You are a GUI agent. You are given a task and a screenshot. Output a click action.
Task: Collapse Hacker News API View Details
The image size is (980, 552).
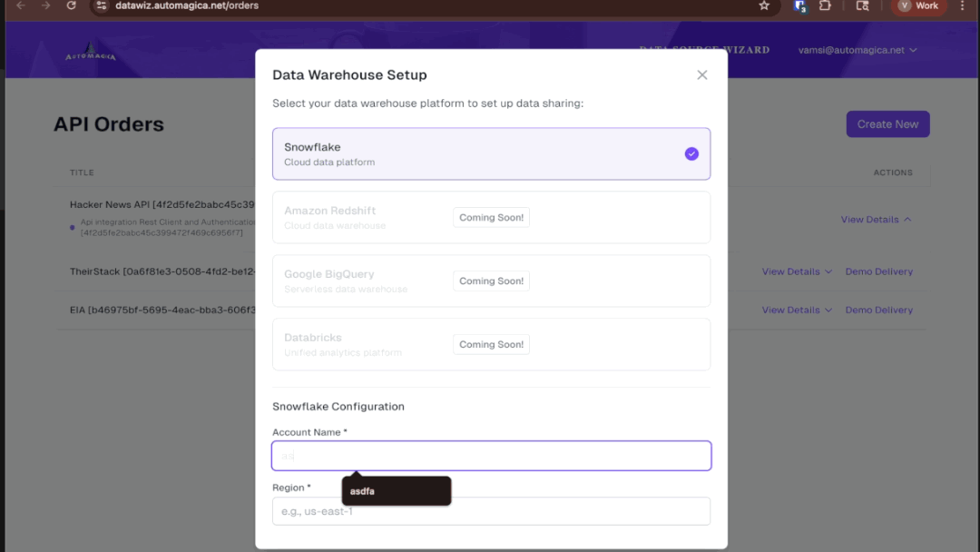click(876, 220)
